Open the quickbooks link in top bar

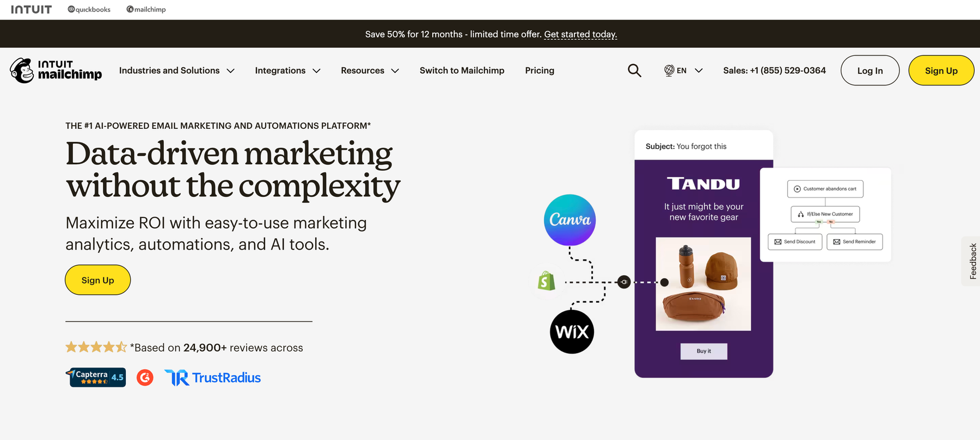coord(89,9)
